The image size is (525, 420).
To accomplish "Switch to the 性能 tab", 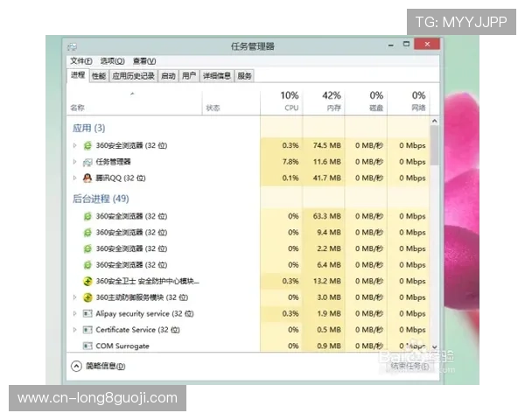I will (99, 76).
